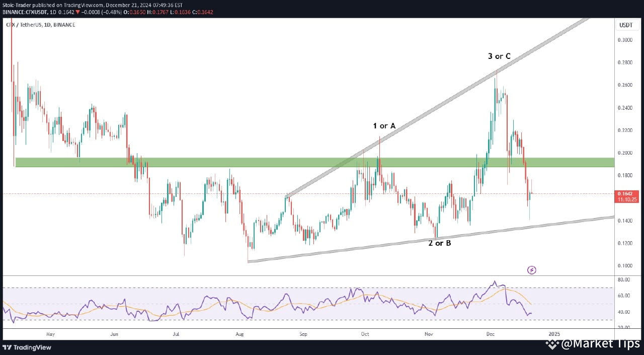Expand the countdown timer under the price label
This screenshot has width=644, height=355.
coord(626,198)
